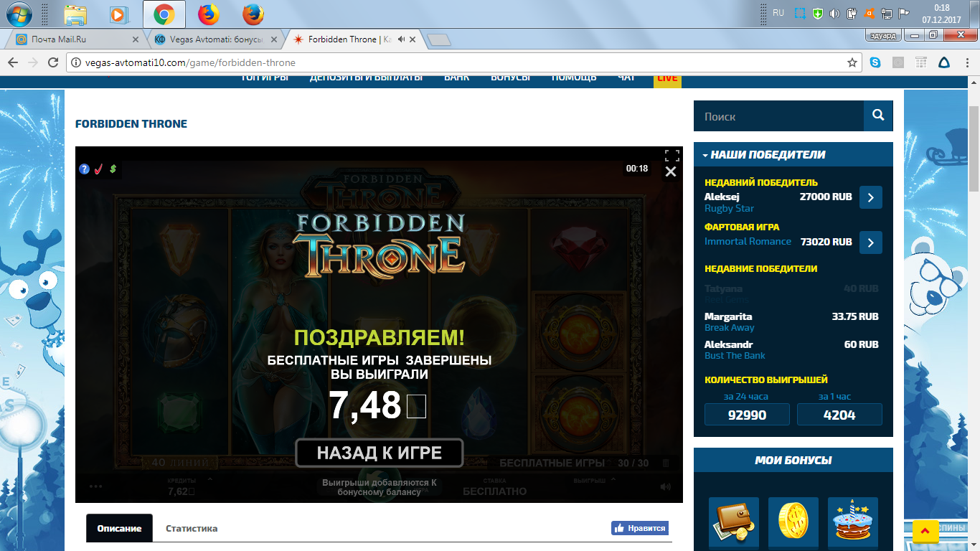Click the trash icon beside free games counter

point(666,463)
